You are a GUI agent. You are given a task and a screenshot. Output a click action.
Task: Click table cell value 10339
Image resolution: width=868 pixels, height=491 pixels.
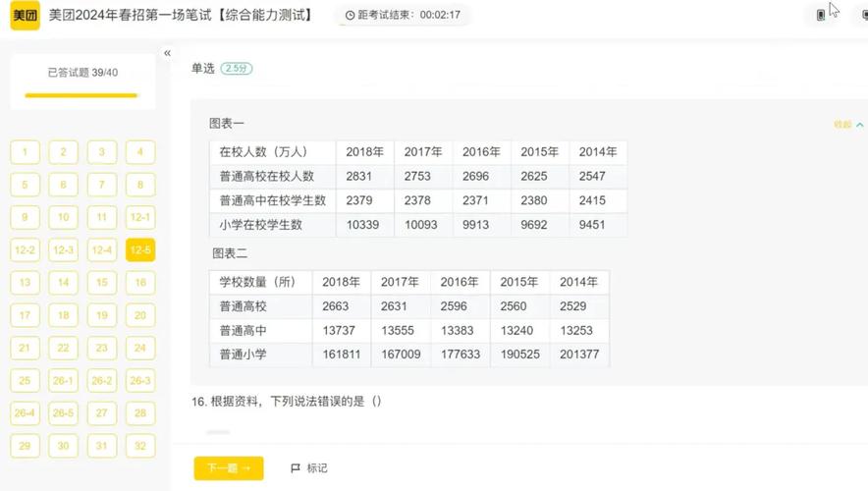coord(362,225)
